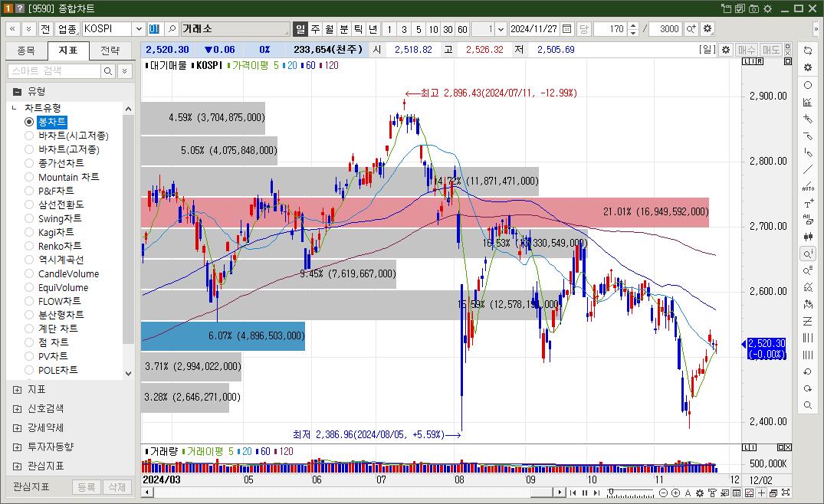Click the refresh sync icon above right toolbar

point(808,51)
